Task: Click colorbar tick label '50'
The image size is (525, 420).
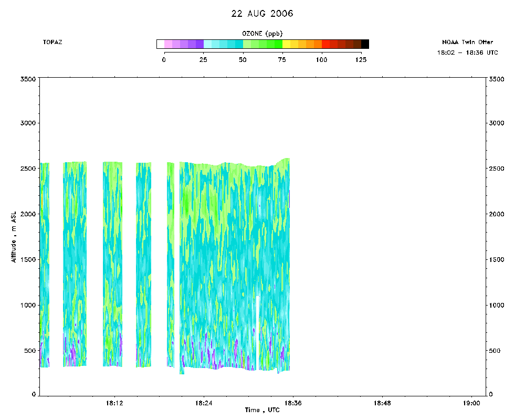Action: click(243, 60)
